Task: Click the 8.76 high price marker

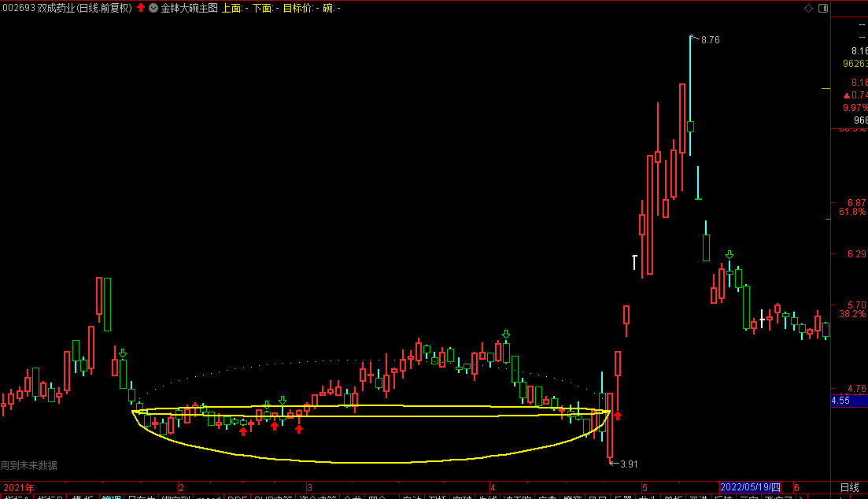Action: tap(711, 40)
